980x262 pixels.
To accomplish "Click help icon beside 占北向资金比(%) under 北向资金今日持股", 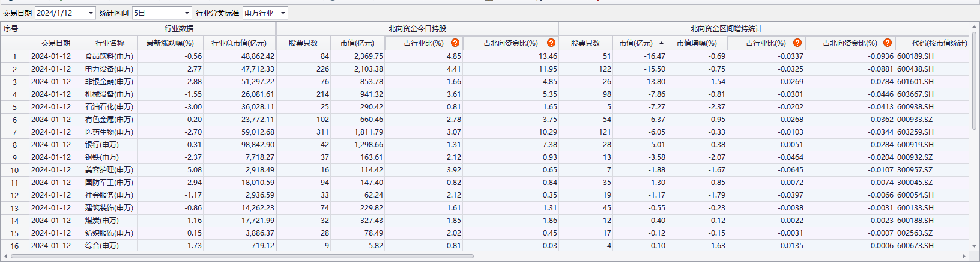I will click(x=551, y=43).
